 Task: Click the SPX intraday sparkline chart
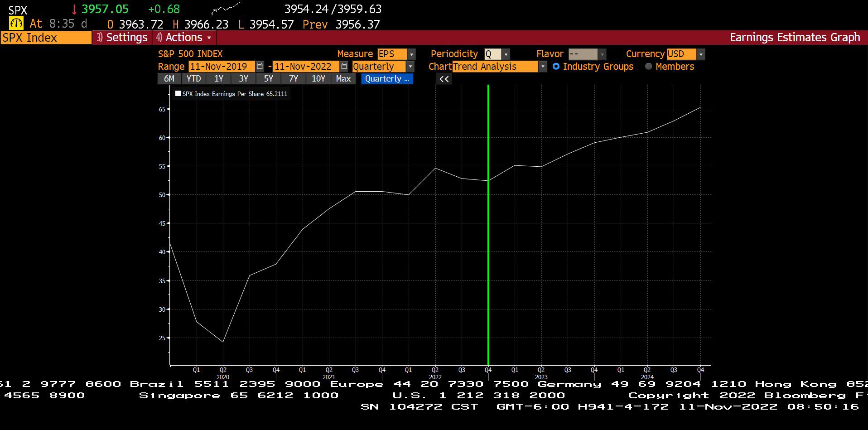[226, 8]
